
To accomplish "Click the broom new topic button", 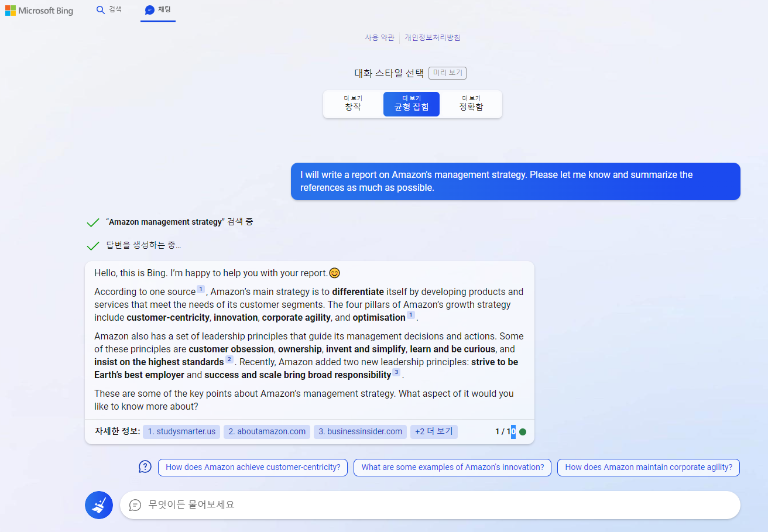I will coord(99,505).
